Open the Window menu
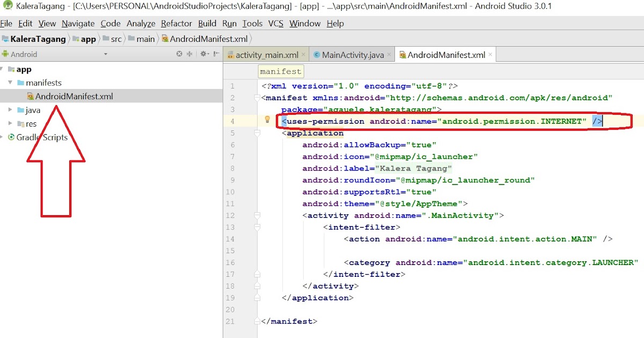Viewport: 644px width, 338px height. 305,24
